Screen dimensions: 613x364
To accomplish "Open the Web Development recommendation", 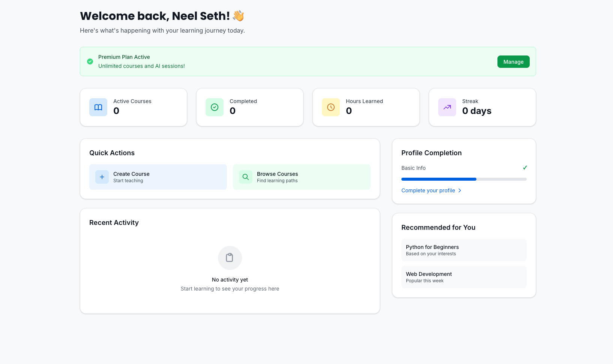I will (x=464, y=277).
